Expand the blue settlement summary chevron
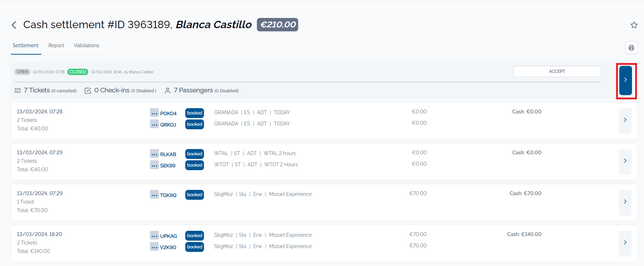This screenshot has width=644, height=266. point(625,80)
